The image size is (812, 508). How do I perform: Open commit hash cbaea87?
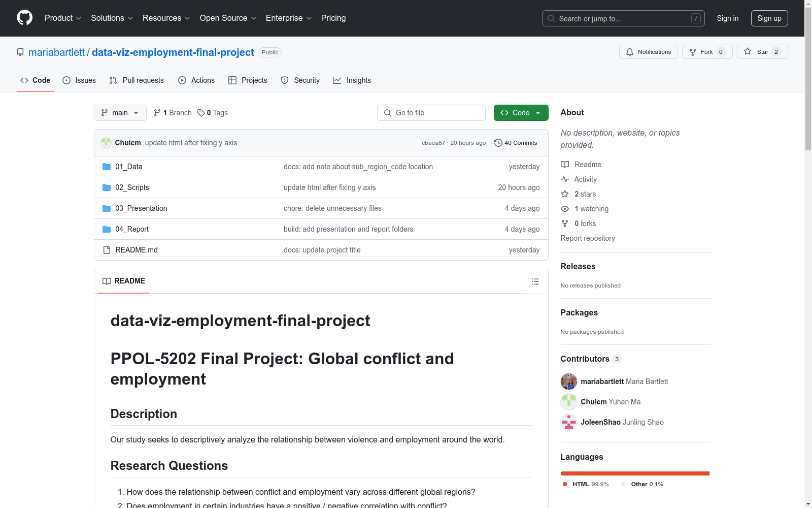point(433,143)
